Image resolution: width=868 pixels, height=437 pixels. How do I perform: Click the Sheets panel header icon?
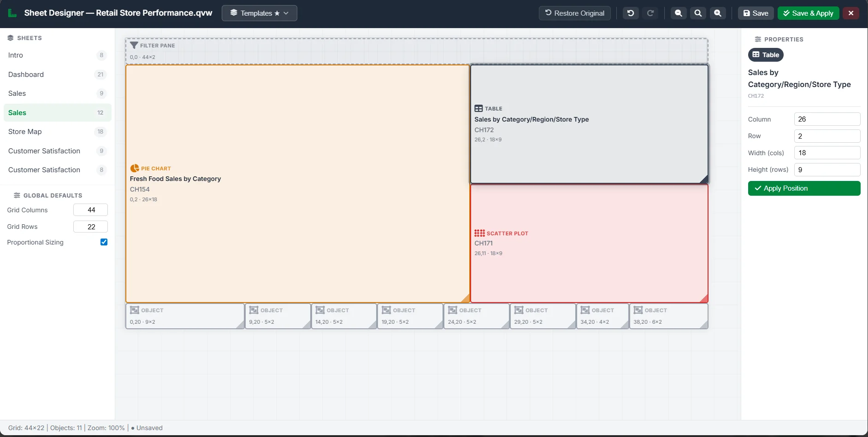click(11, 38)
